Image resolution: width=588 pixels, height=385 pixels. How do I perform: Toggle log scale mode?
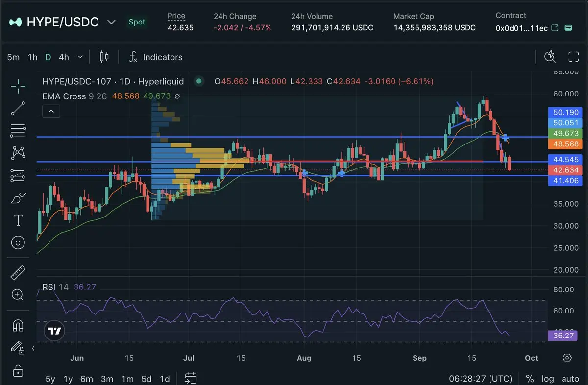coord(548,379)
